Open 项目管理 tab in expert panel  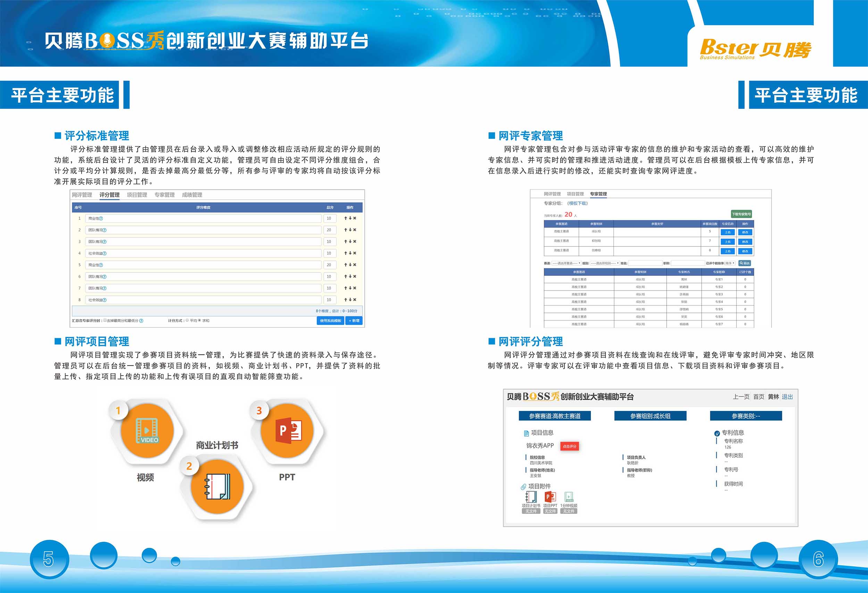click(575, 194)
